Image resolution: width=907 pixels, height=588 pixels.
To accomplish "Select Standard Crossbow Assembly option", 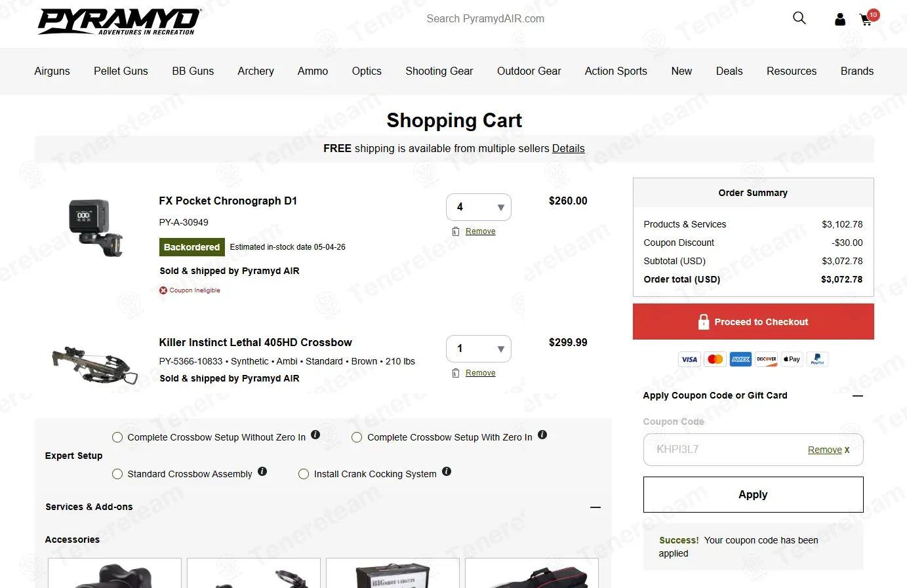I will (x=117, y=474).
